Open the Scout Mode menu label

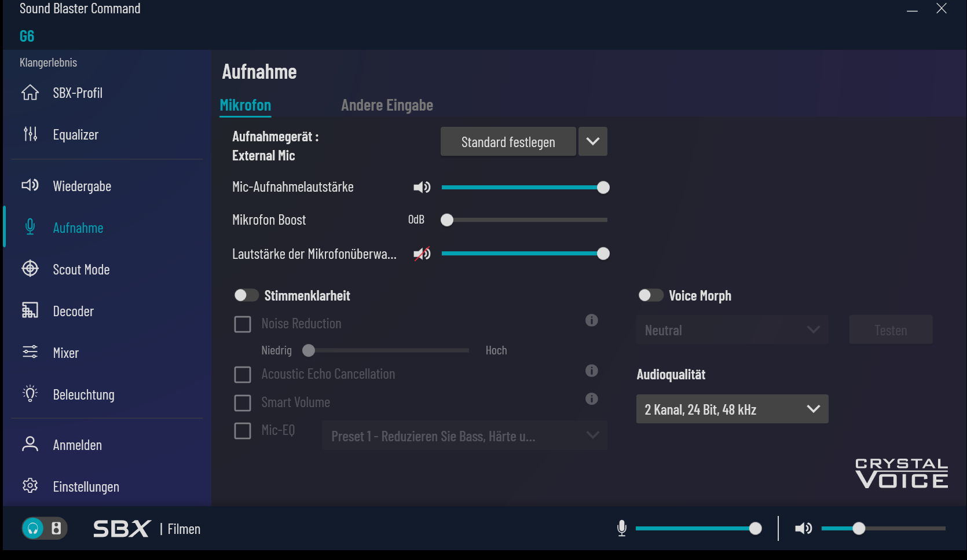(x=81, y=269)
